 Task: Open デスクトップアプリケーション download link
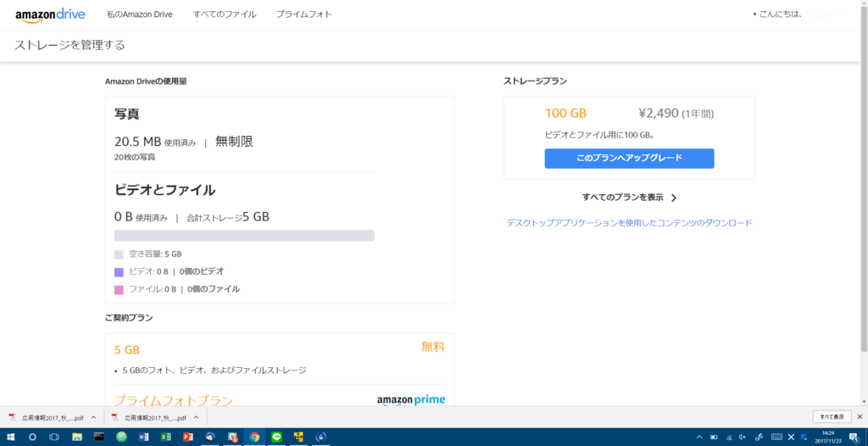630,223
